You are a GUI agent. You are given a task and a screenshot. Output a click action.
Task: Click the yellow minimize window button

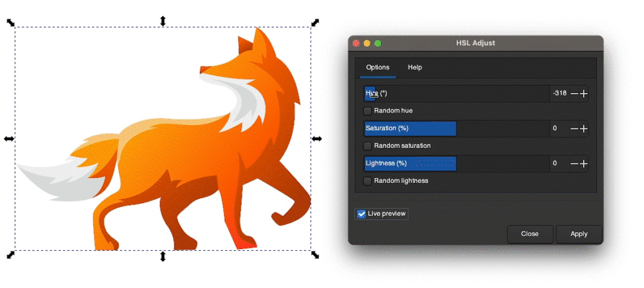367,43
